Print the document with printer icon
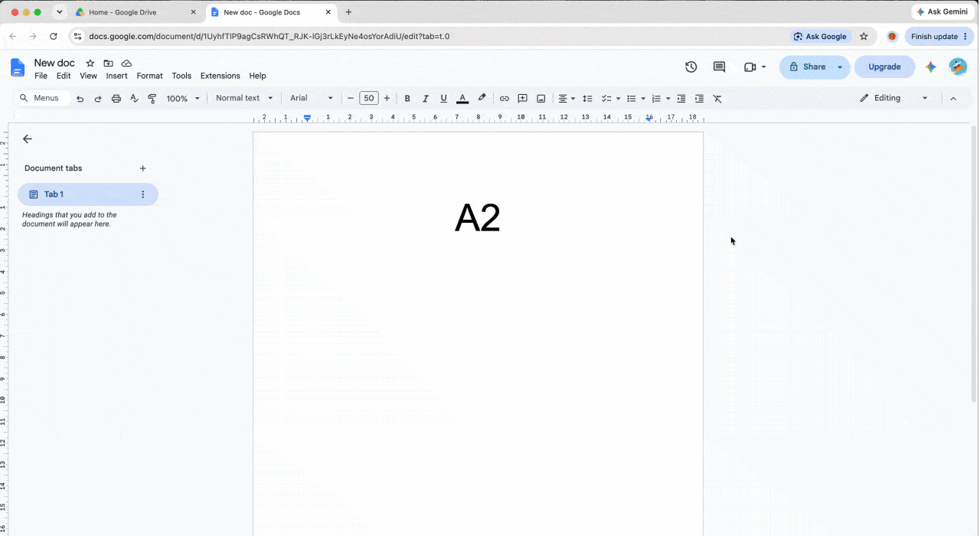The height and width of the screenshot is (536, 980). [x=116, y=99]
